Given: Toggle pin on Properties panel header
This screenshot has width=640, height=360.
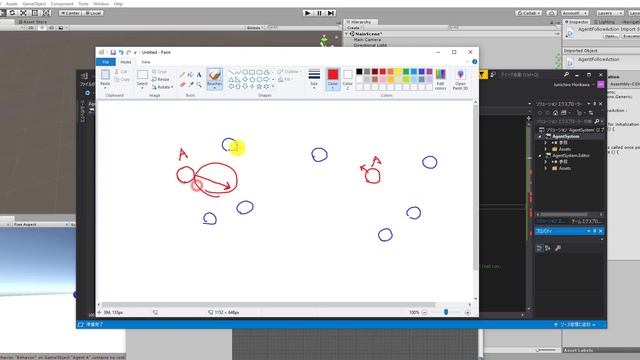Looking at the screenshot, I should pyautogui.click(x=595, y=231).
